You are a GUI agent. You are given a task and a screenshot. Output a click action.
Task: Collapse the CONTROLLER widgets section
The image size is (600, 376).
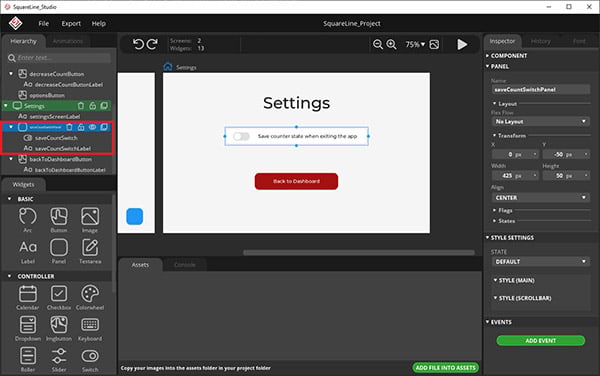tap(10, 276)
